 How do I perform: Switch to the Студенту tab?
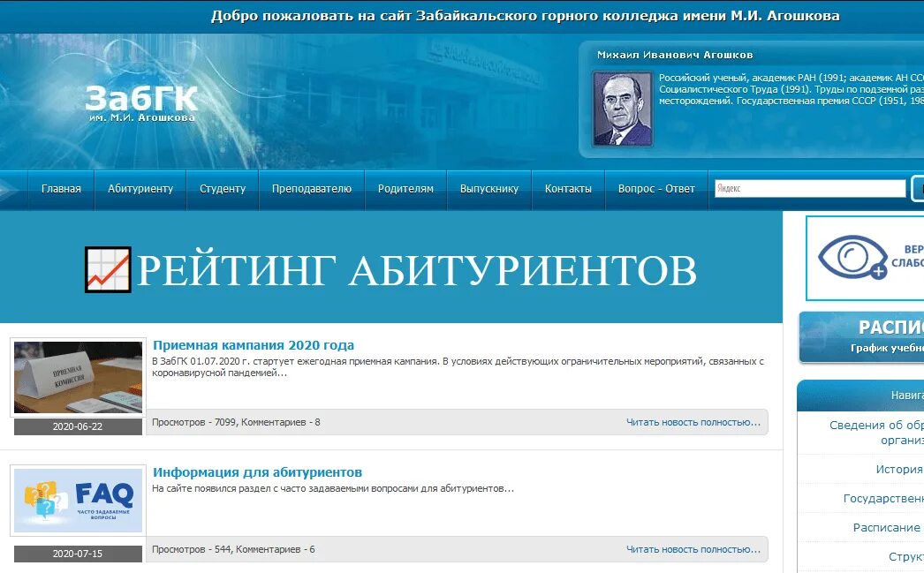pyautogui.click(x=222, y=188)
